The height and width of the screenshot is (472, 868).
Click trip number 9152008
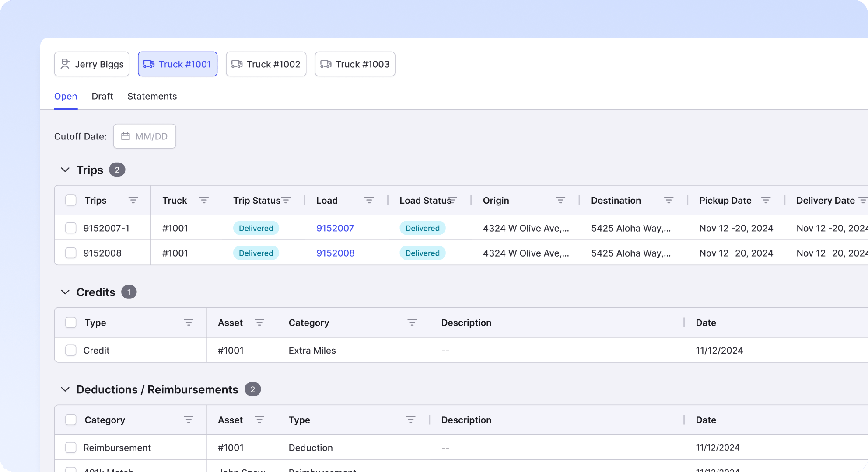click(102, 253)
